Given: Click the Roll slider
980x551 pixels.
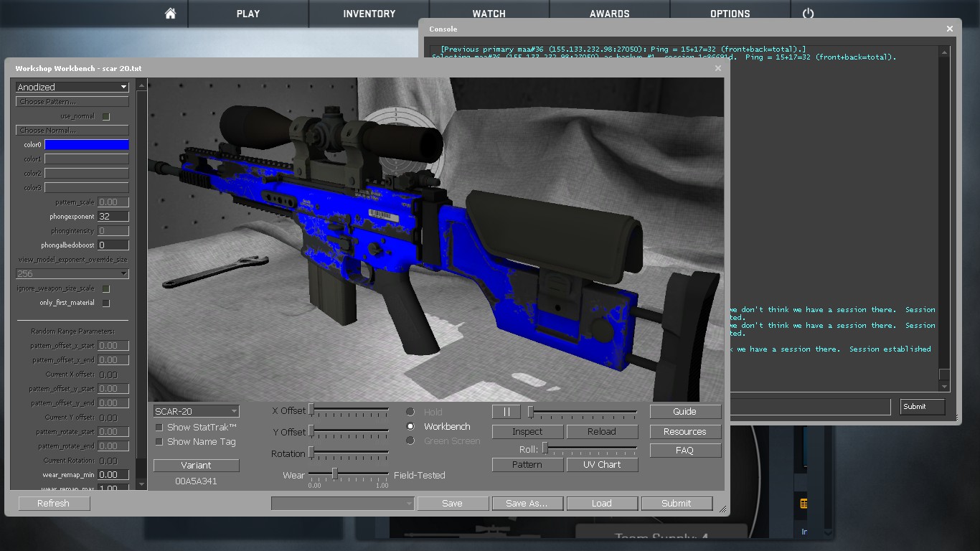Looking at the screenshot, I should tap(590, 449).
